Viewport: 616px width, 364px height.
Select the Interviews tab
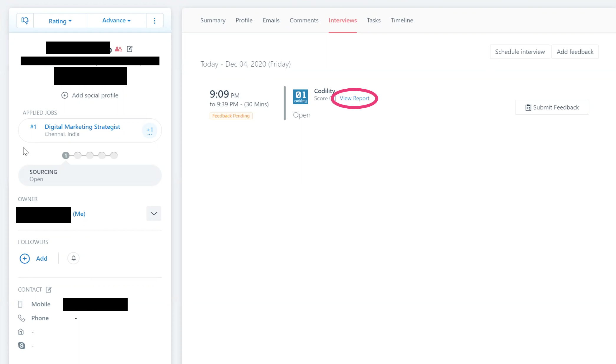[x=343, y=20]
